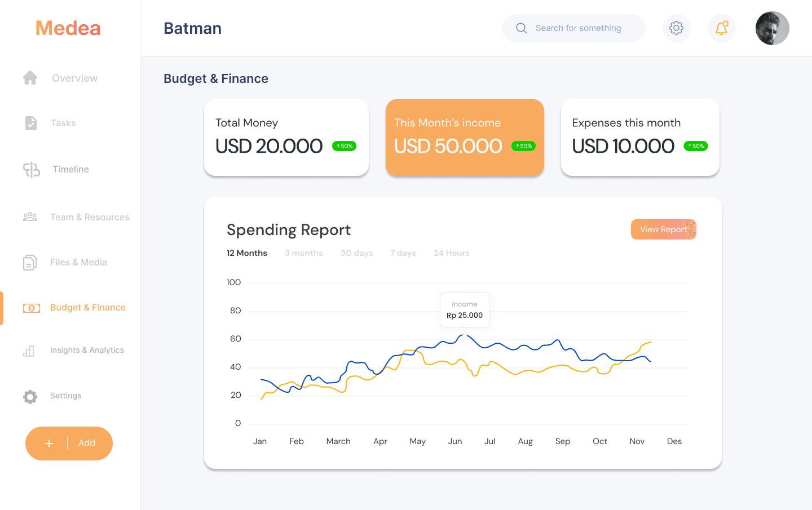812x510 pixels.
Task: Select the Insights & Analytics chart icon
Action: point(30,350)
